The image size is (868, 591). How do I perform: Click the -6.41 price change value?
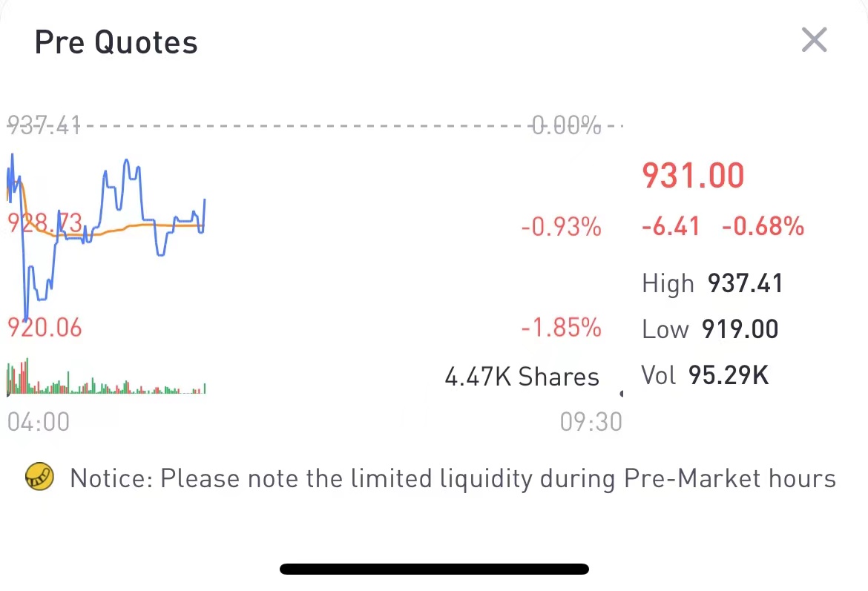click(x=671, y=226)
